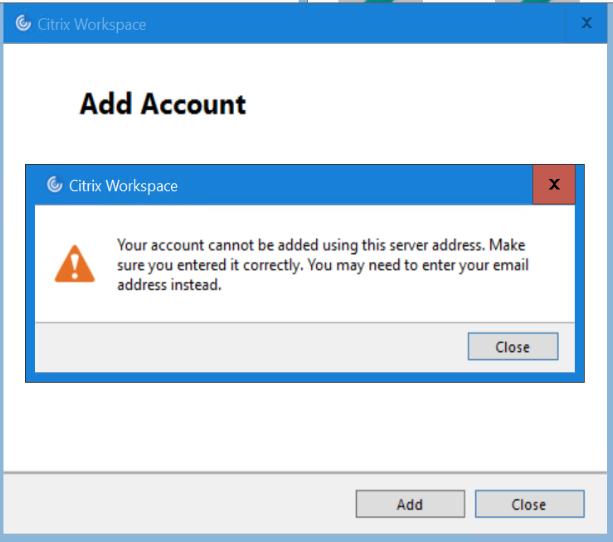613x542 pixels.
Task: Click Citrix logo in Add Account title bar
Action: click(x=23, y=23)
